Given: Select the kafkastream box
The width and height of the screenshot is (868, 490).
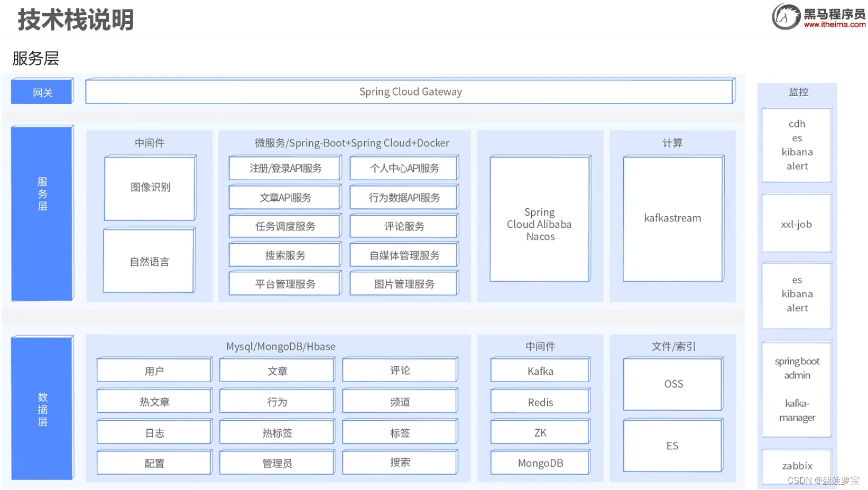Looking at the screenshot, I should [673, 219].
